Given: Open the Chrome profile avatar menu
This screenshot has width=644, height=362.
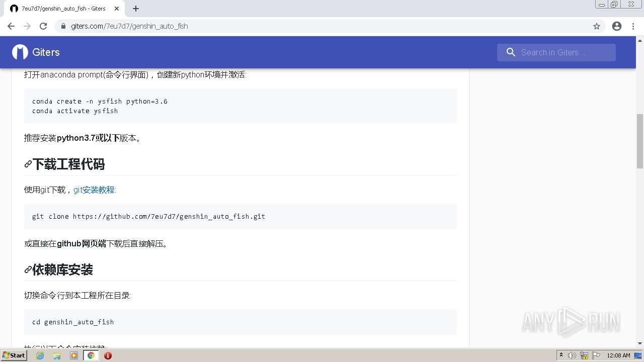Looking at the screenshot, I should tap(617, 26).
